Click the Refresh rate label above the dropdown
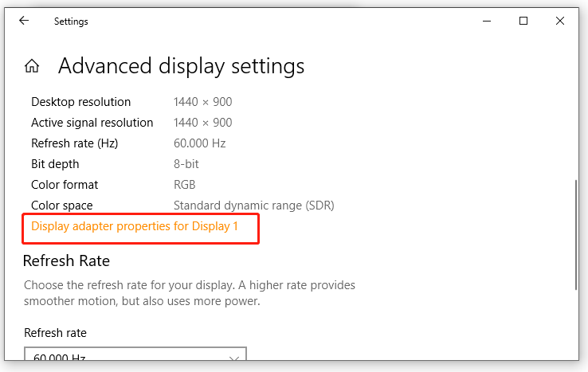Screen dimensions: 588x372 (x=55, y=333)
